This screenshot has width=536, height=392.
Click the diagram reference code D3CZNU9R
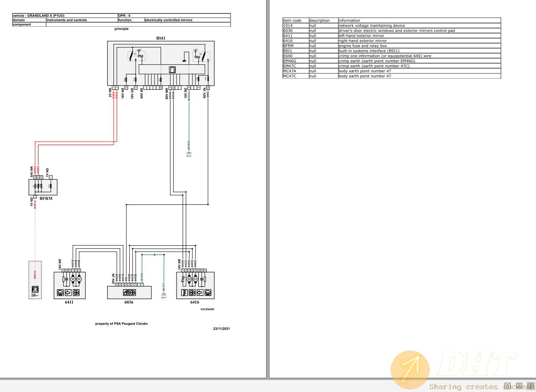point(207,309)
